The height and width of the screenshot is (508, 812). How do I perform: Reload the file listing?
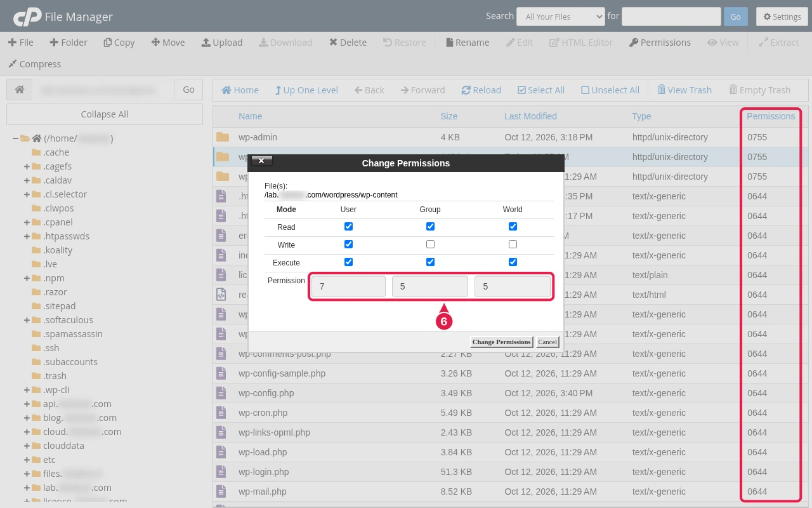tap(481, 90)
